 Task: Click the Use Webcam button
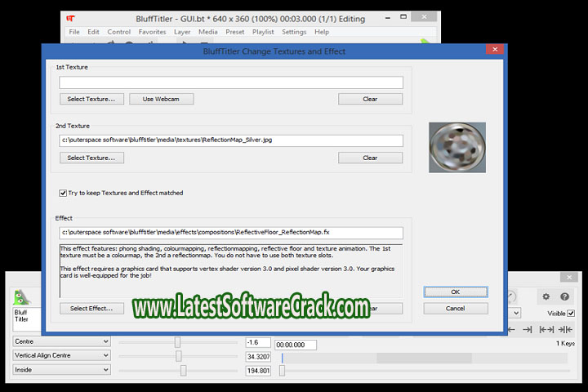point(160,99)
